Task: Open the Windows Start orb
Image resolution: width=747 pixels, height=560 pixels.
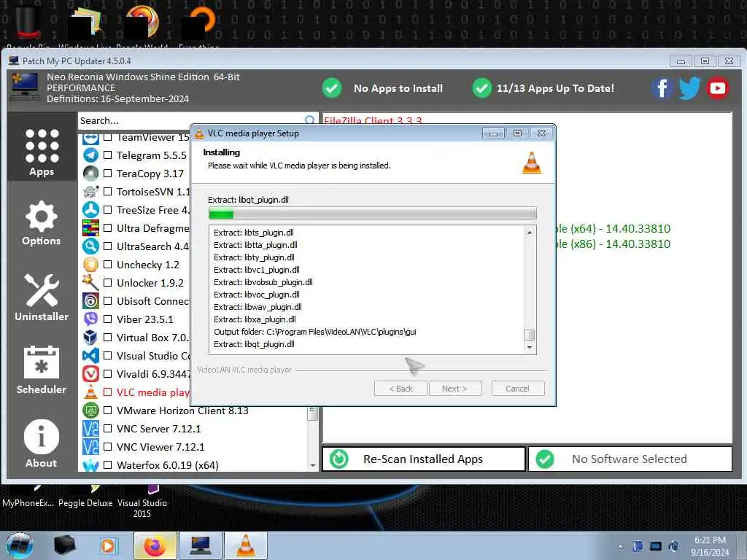Action: [x=20, y=545]
